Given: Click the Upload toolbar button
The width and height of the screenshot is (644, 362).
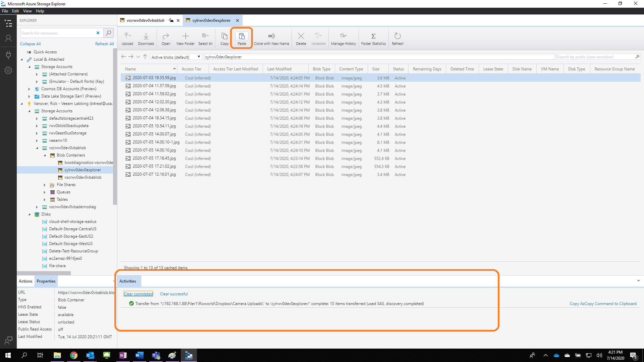Looking at the screenshot, I should [127, 39].
